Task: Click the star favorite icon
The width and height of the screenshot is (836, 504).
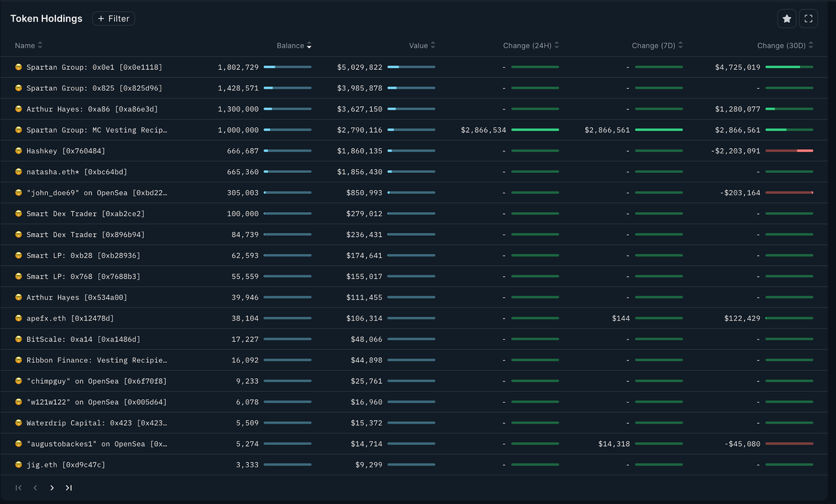Action: [786, 19]
